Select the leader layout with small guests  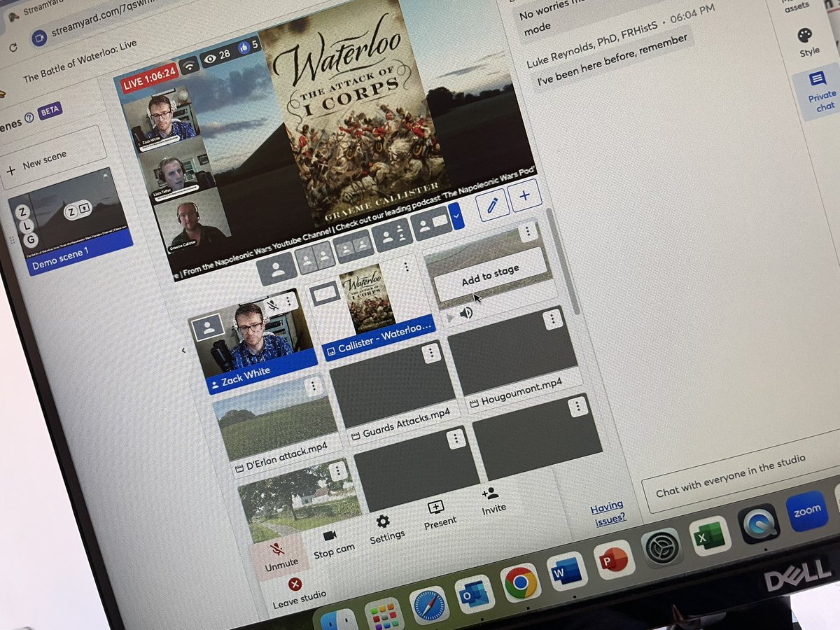[391, 236]
